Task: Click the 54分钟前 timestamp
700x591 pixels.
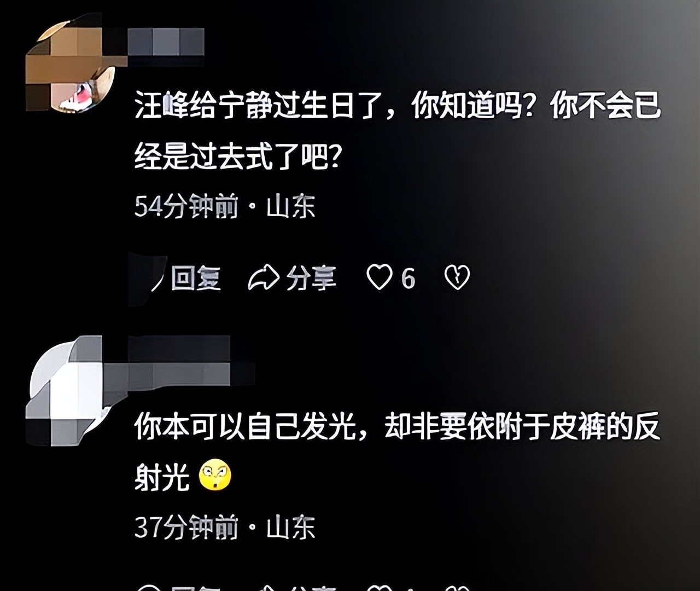Action: 186,207
